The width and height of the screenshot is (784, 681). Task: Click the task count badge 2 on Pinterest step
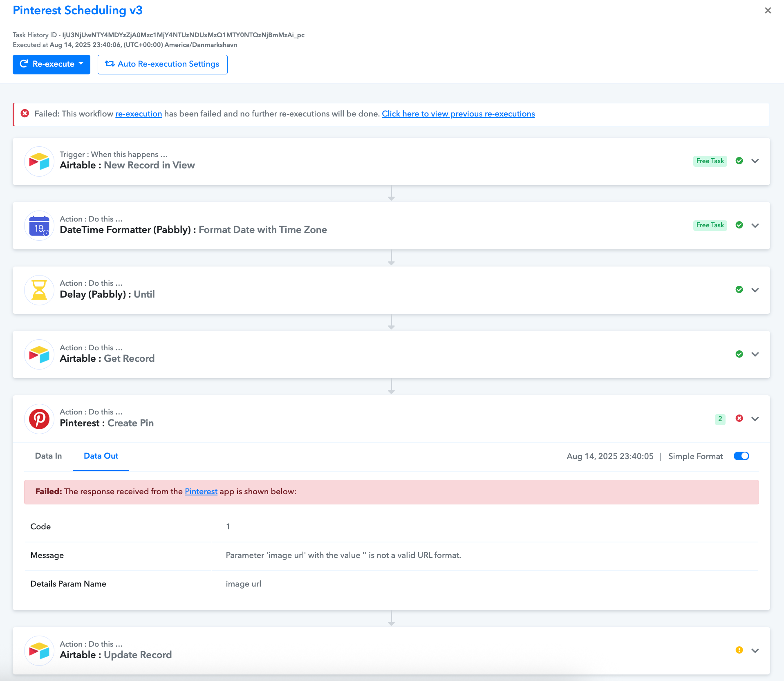point(720,419)
